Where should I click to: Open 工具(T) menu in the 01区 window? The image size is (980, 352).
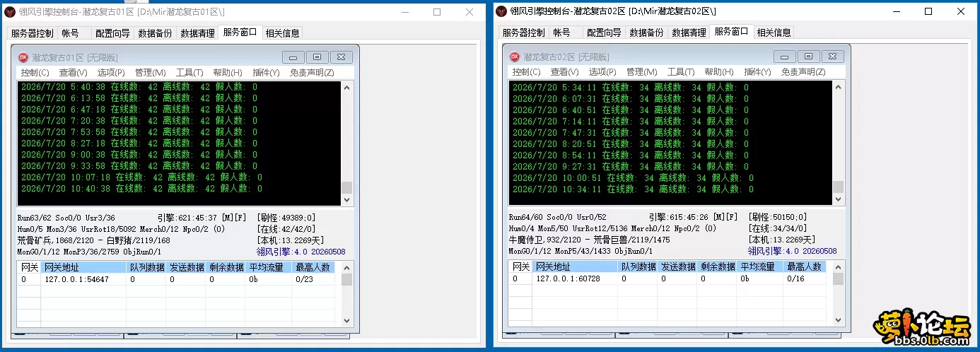(189, 73)
